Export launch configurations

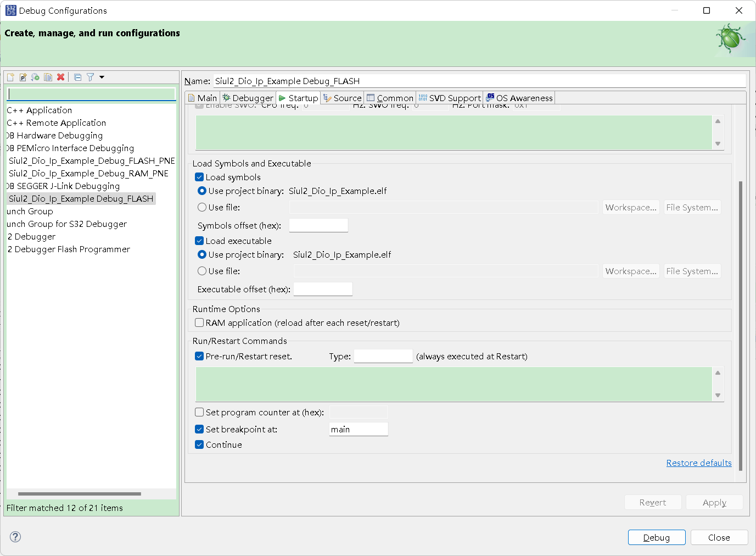point(35,77)
